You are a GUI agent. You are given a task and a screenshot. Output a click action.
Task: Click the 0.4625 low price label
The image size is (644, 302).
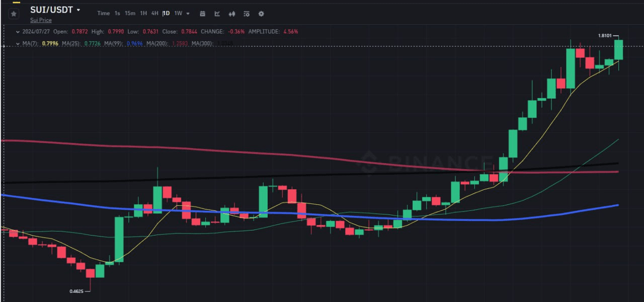tap(76, 291)
